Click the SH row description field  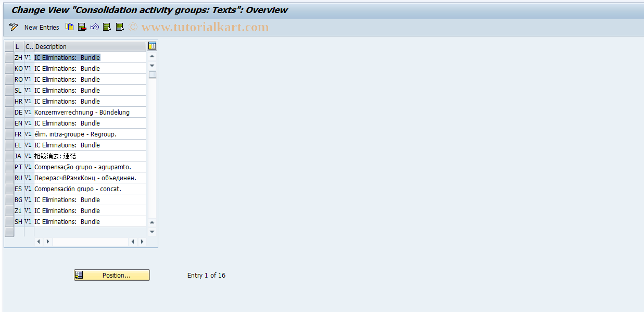pos(90,221)
